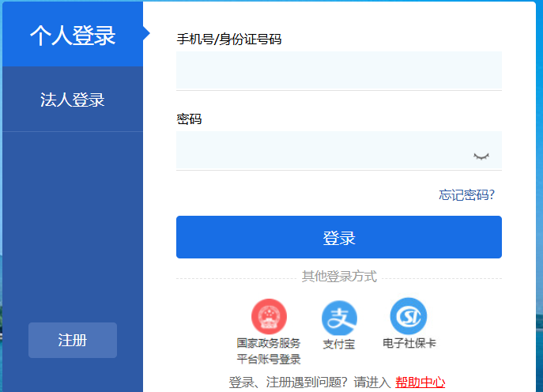543x392 pixels.
Task: Click the 手机号/身份证号码 field label
Action: click(x=229, y=40)
